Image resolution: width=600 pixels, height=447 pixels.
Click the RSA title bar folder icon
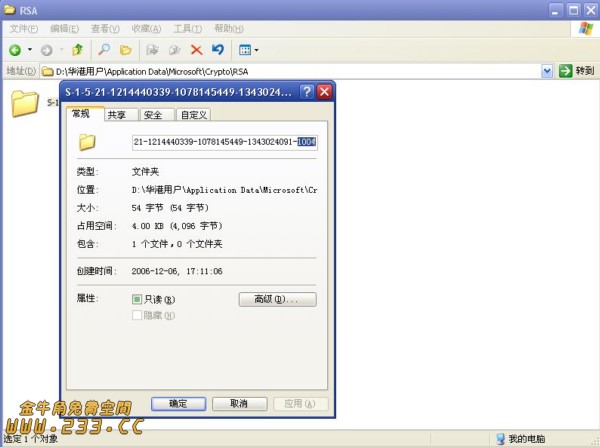(x=10, y=10)
